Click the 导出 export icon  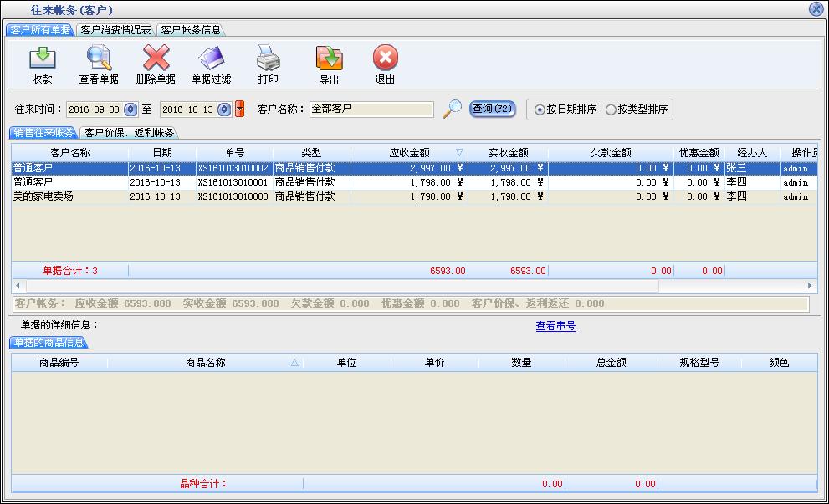pos(329,59)
